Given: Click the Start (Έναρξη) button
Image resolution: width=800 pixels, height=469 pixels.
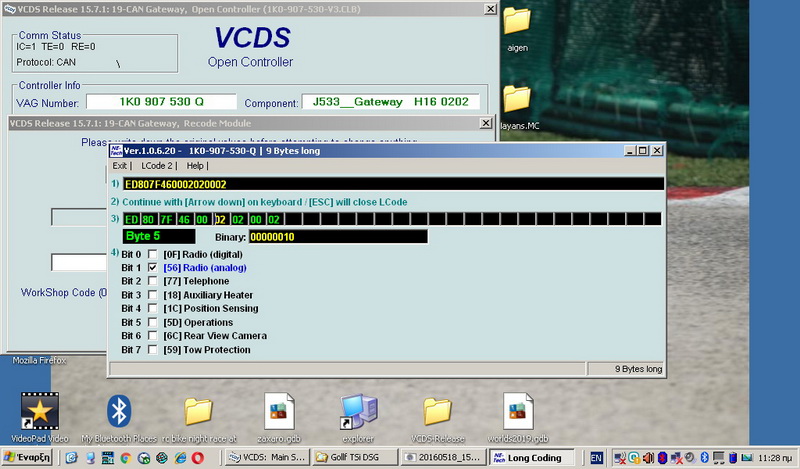Looking at the screenshot, I should coord(27,457).
